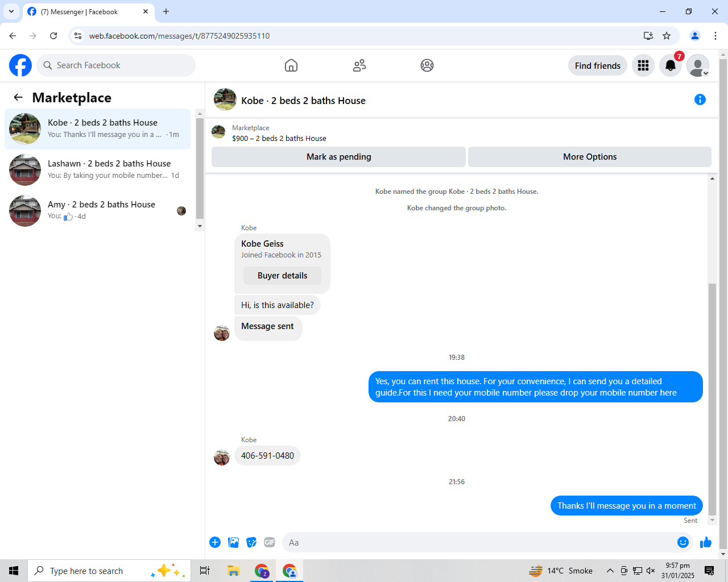
Task: Click the Find friends button
Action: [x=598, y=65]
